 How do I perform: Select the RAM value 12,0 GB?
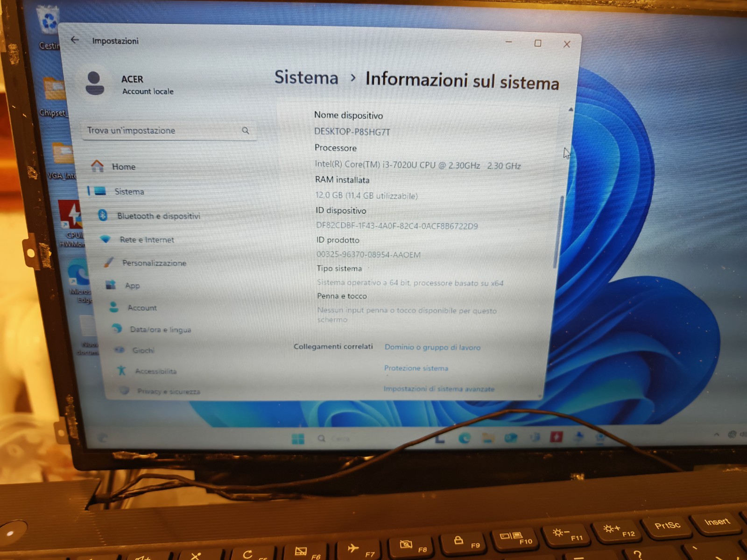click(329, 195)
